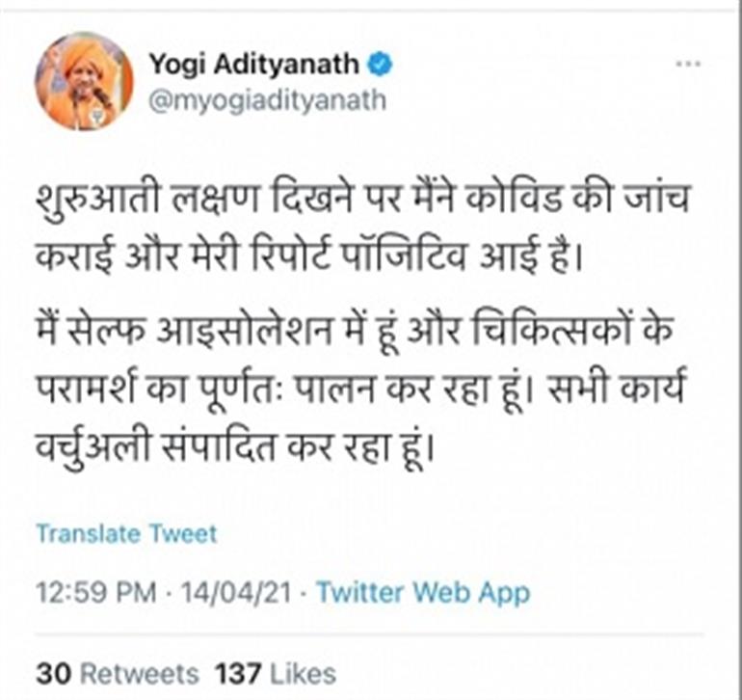The image size is (742, 700).
Task: Click the word पॉजिटिव in the tweet
Action: click(403, 258)
